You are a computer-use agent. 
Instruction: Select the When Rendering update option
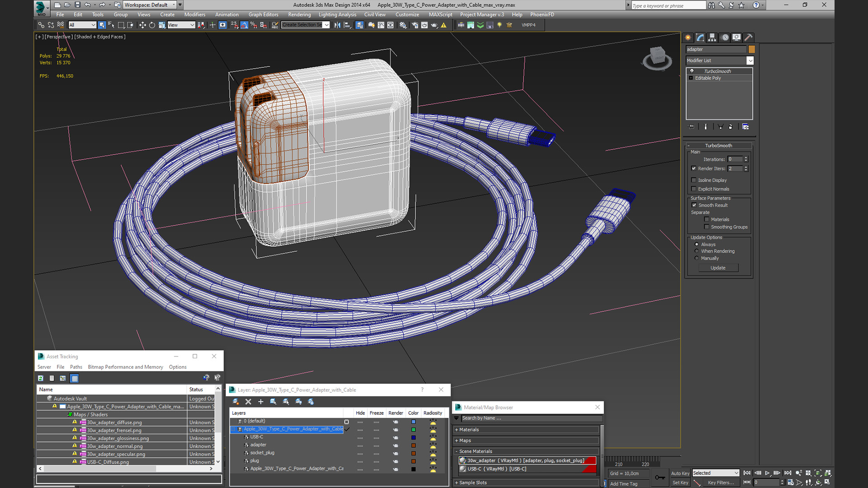pyautogui.click(x=697, y=251)
